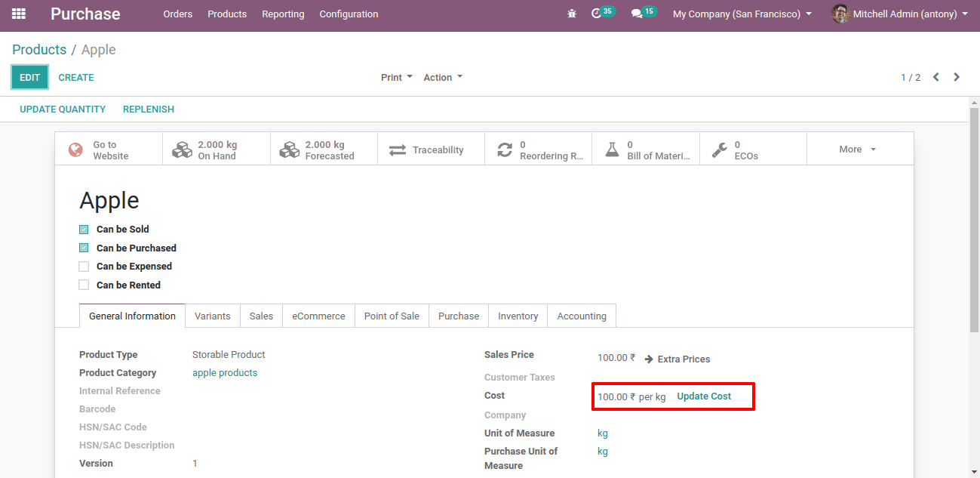The image size is (980, 478).
Task: Click the debug bug icon
Action: [x=572, y=14]
